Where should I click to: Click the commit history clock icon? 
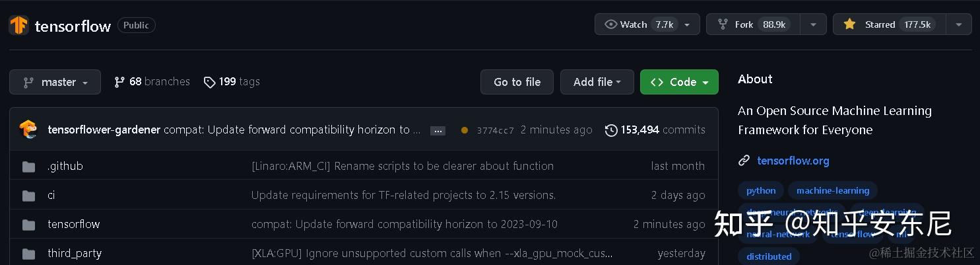click(x=611, y=130)
